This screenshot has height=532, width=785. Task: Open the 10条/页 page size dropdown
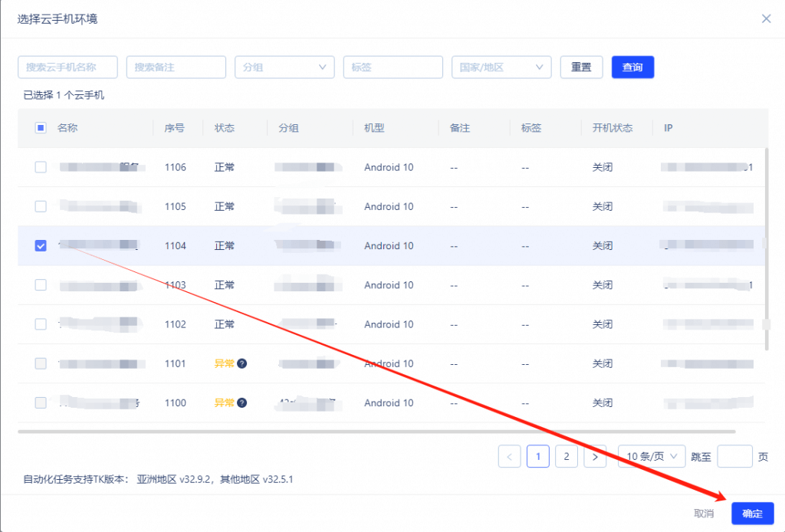click(651, 456)
